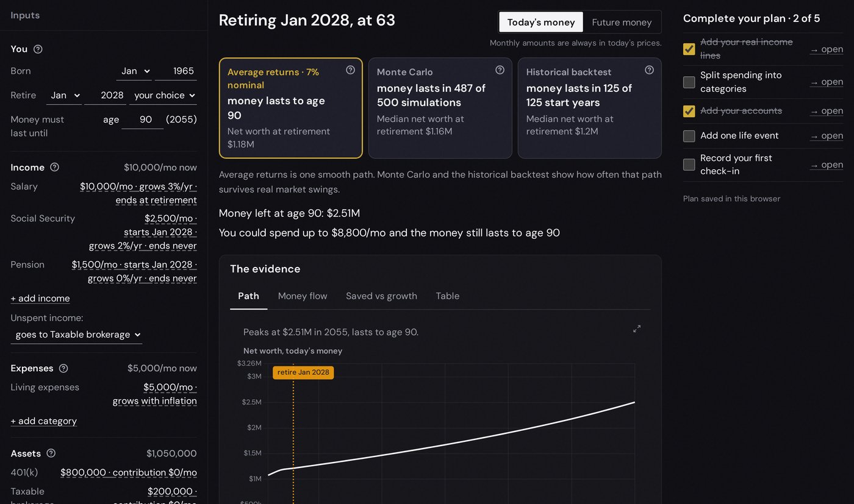
Task: Edit the retirement year field
Action: [105, 96]
